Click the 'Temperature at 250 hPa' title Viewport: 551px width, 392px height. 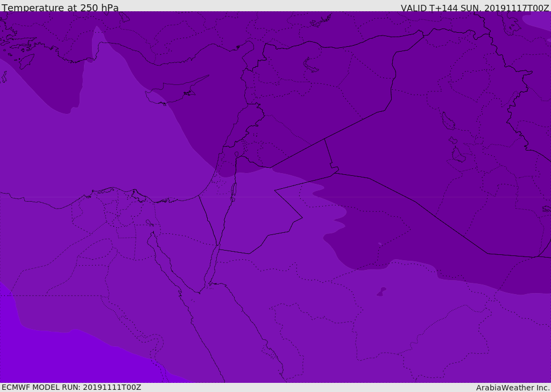(x=60, y=8)
